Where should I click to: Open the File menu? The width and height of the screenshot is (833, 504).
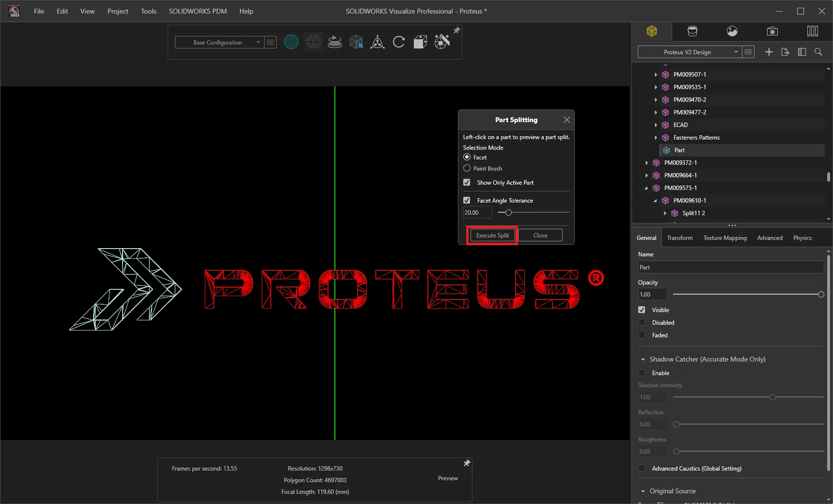(x=39, y=11)
